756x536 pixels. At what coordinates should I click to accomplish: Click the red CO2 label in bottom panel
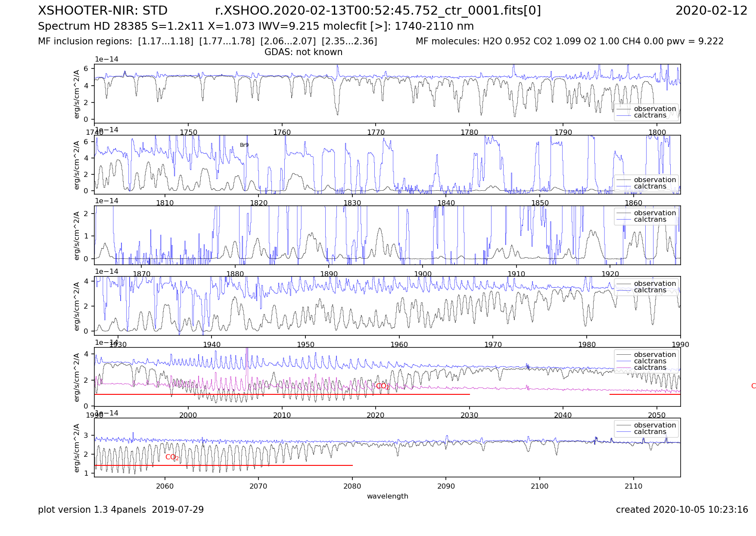(172, 457)
